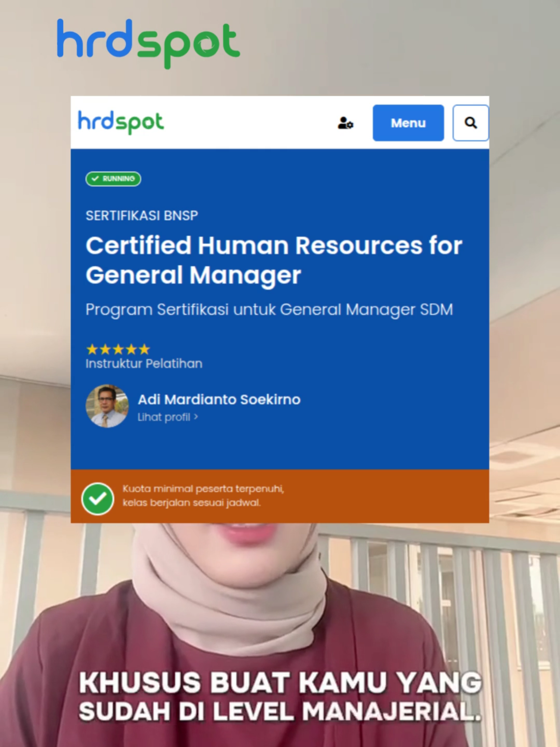This screenshot has height=747, width=560.
Task: Click the subtitle Program Sertifikasi untuk General Manager SDM
Action: [x=269, y=310]
